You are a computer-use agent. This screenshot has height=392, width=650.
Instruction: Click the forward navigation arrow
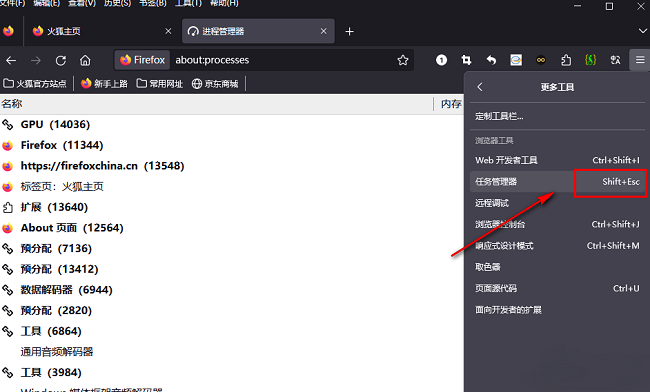click(x=36, y=60)
